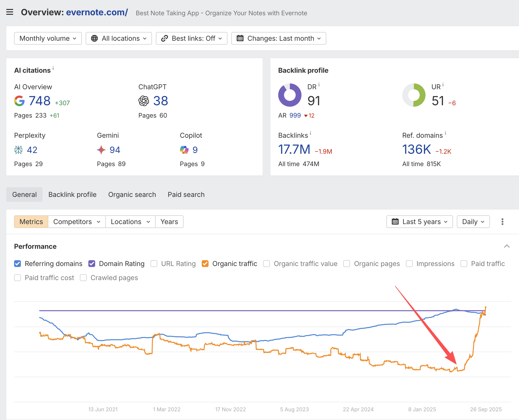Click the AI citations info icon
The width and height of the screenshot is (519, 420).
[53, 68]
